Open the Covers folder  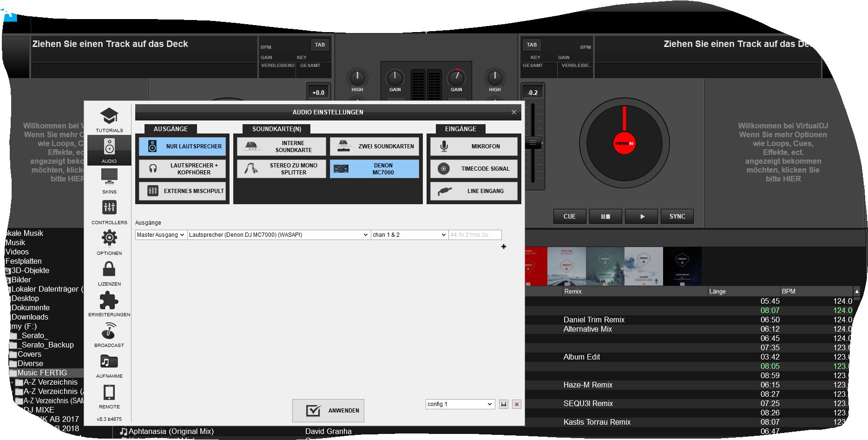(x=29, y=354)
